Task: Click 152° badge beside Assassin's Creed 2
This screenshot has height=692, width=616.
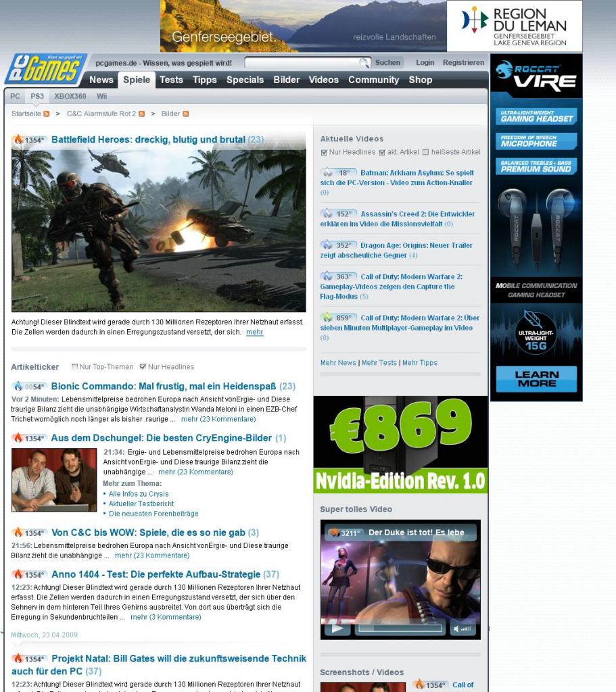Action: 338,214
